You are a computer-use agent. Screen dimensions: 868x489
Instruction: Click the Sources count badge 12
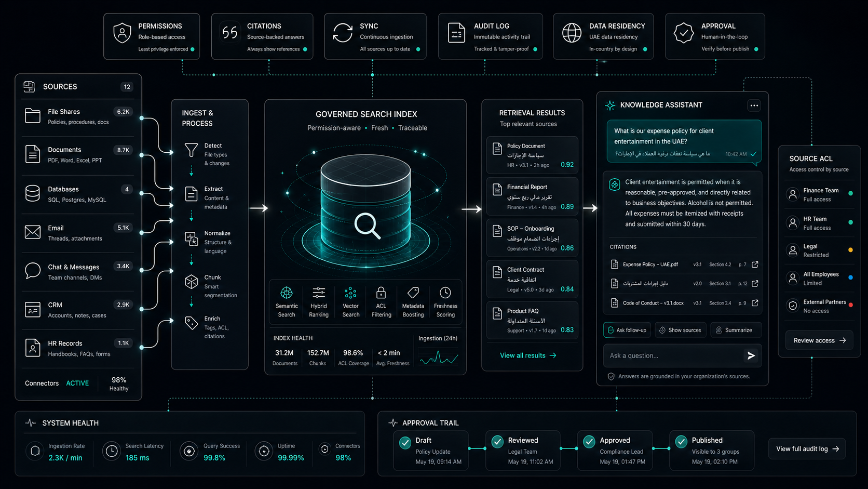tap(127, 87)
